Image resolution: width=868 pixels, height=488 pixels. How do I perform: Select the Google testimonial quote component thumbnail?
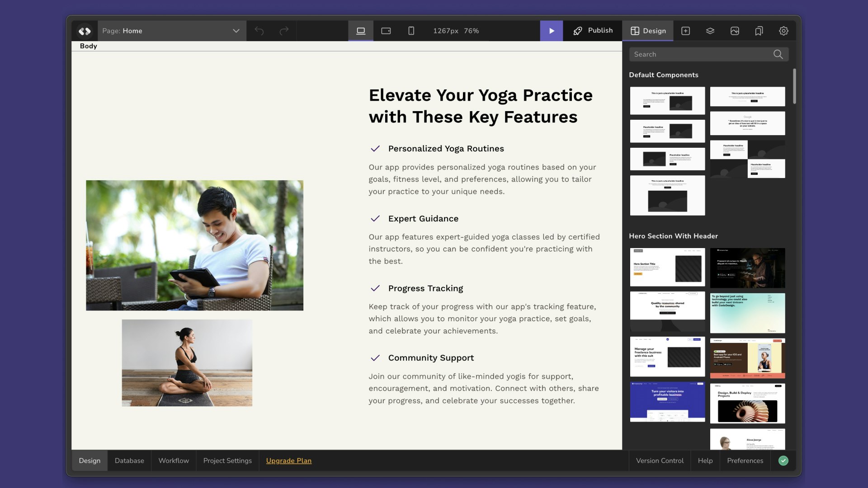coord(747,123)
